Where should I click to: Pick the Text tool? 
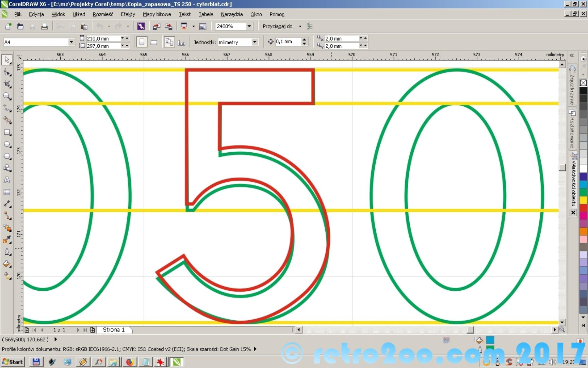click(x=7, y=180)
